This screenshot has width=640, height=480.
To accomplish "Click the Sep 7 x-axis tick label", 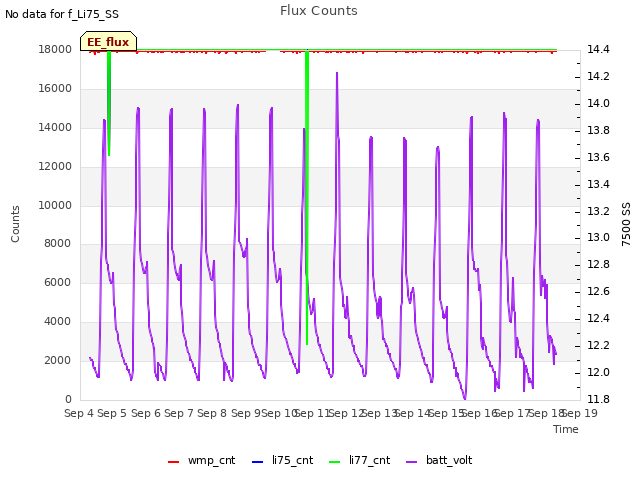I will (x=179, y=413).
